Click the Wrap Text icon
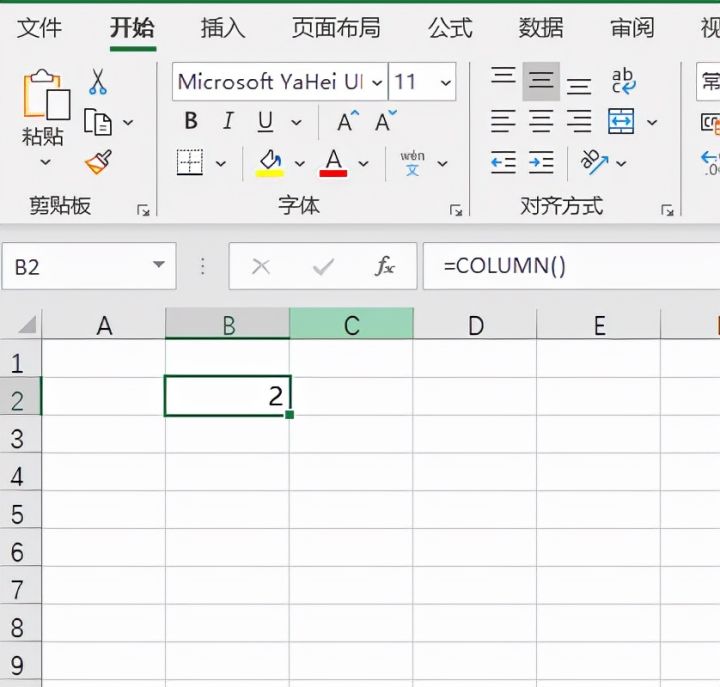 (x=624, y=81)
